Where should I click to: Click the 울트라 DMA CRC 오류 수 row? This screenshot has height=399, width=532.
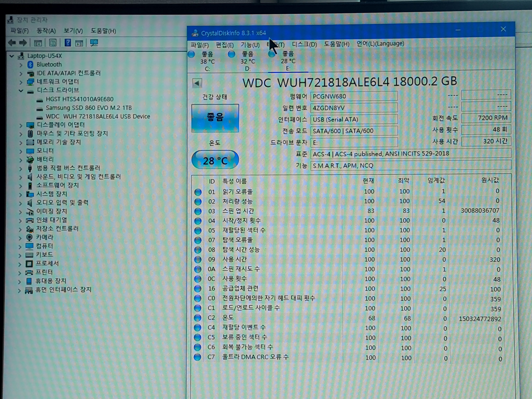pyautogui.click(x=349, y=357)
